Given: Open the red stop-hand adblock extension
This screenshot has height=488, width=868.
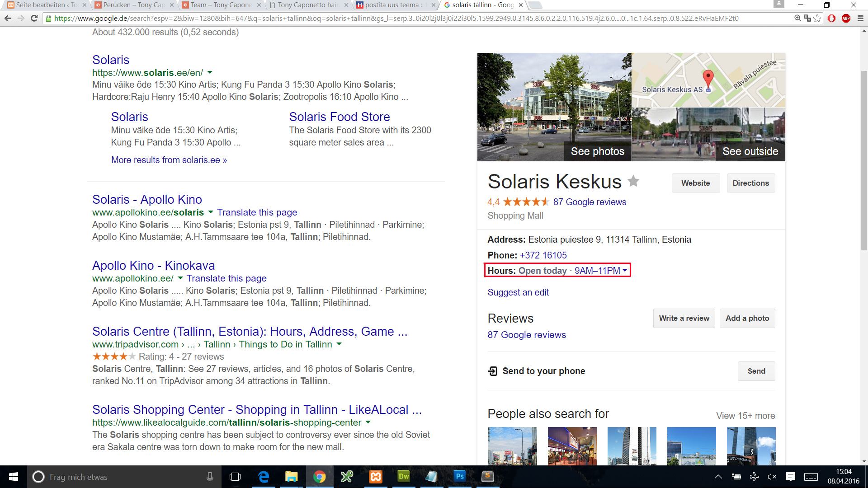Looking at the screenshot, I should 832,19.
